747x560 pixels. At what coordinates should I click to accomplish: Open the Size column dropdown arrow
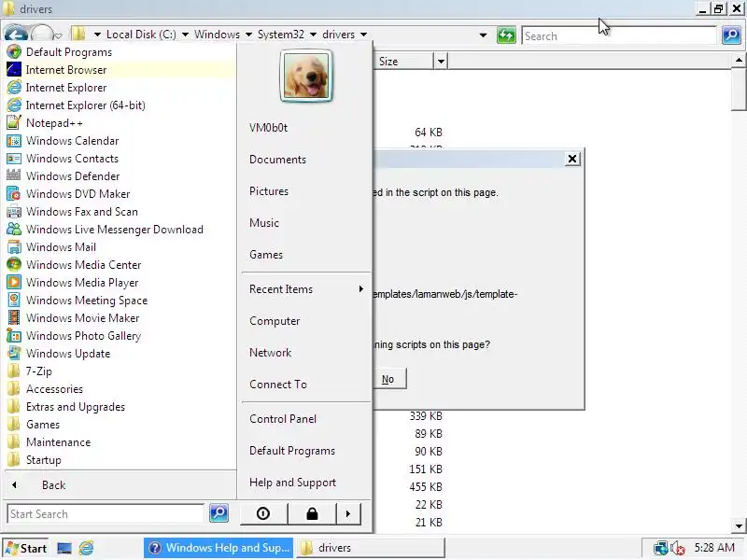click(441, 62)
